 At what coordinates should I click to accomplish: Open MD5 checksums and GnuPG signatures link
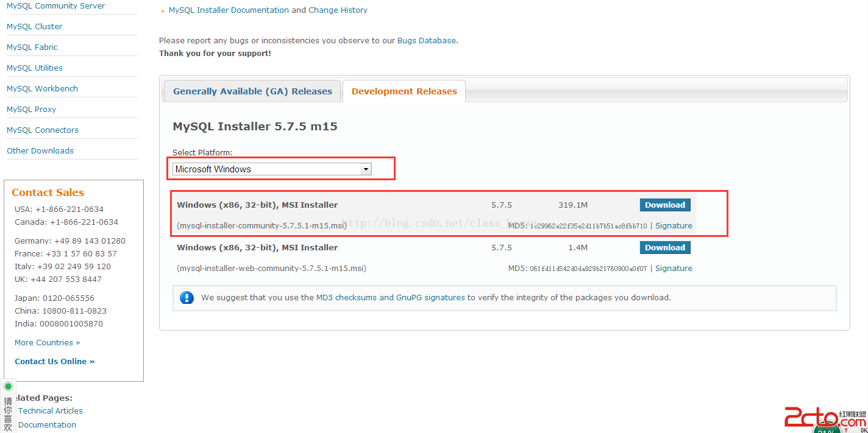tap(390, 298)
